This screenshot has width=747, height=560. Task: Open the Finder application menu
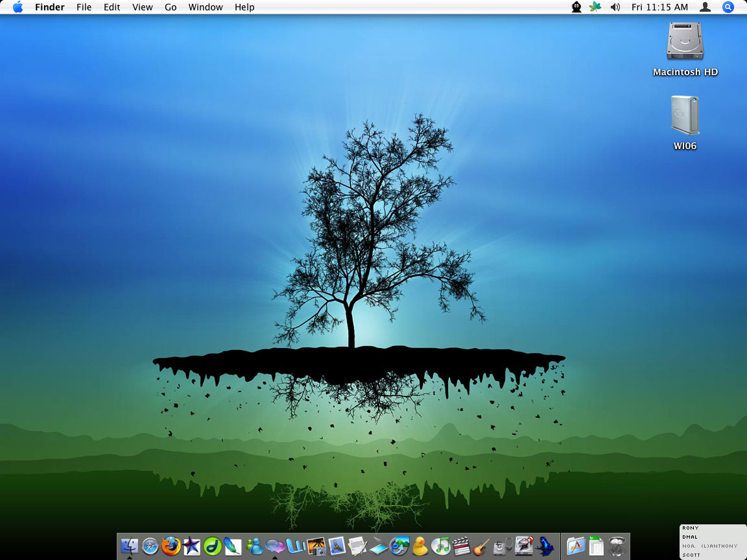[49, 7]
